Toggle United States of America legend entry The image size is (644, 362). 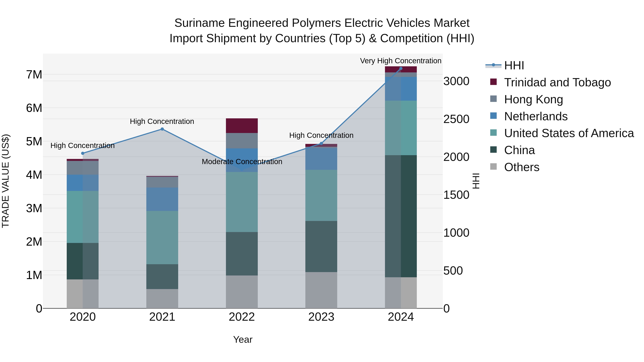(x=562, y=133)
